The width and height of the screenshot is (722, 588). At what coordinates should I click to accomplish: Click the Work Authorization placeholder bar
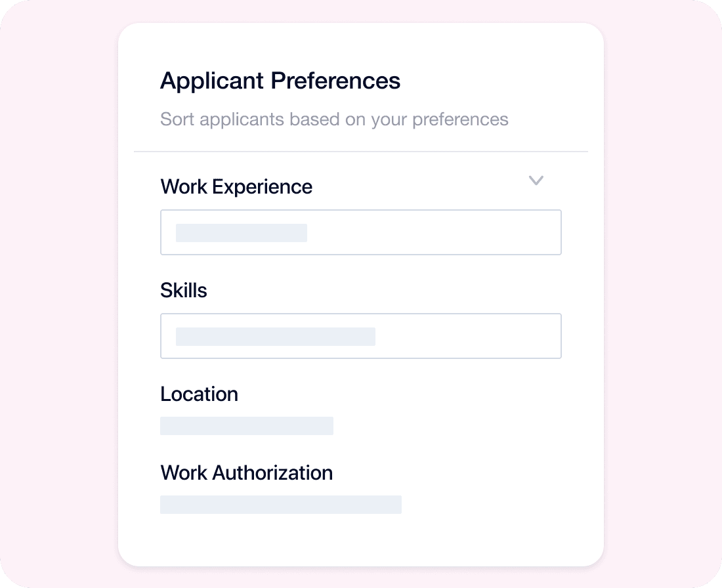(x=281, y=505)
